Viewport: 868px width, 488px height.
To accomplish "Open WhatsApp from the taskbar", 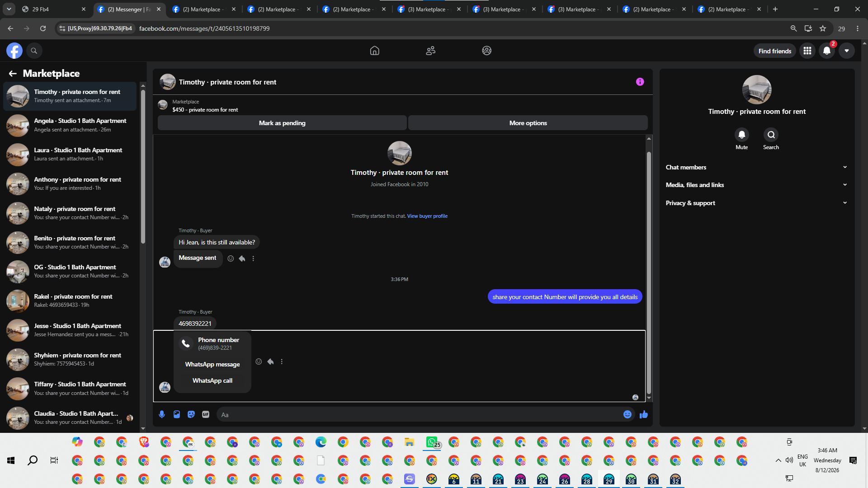I will coord(432,442).
